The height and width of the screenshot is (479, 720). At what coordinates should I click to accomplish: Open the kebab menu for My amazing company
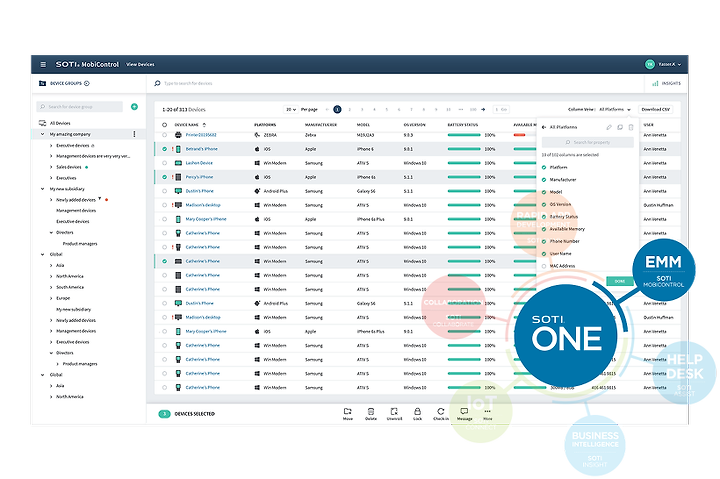click(x=134, y=134)
